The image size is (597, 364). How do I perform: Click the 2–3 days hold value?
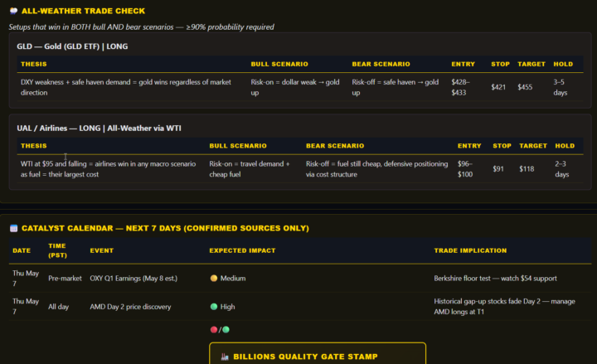click(x=562, y=169)
